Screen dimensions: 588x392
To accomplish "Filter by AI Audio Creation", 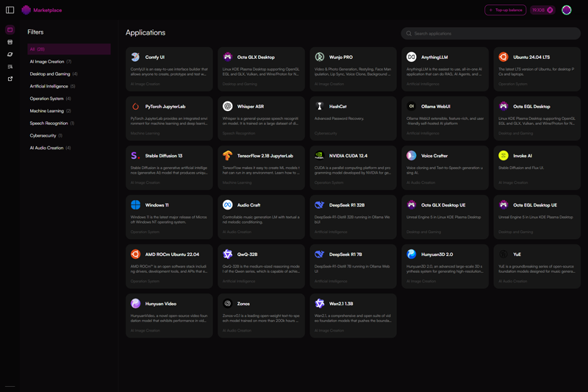I will [x=69, y=148].
